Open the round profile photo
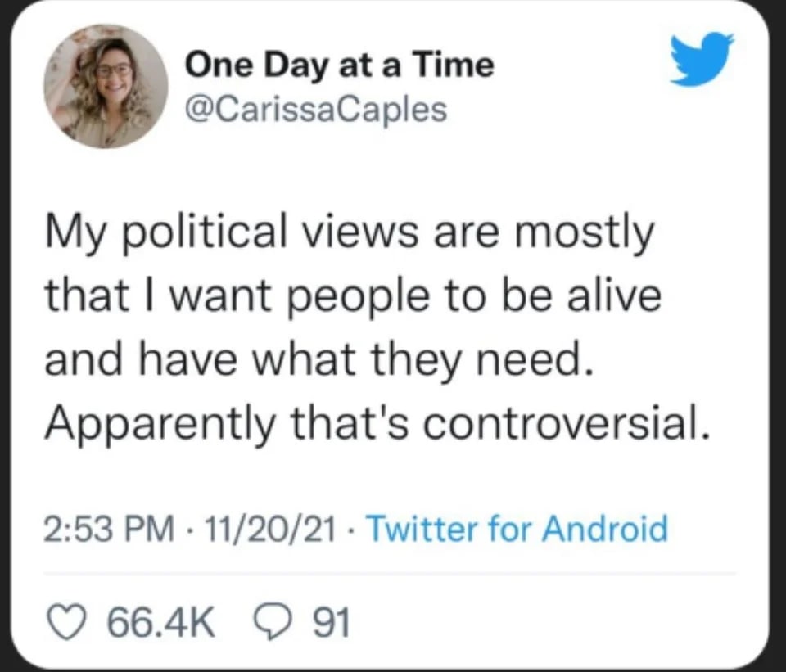 105,86
